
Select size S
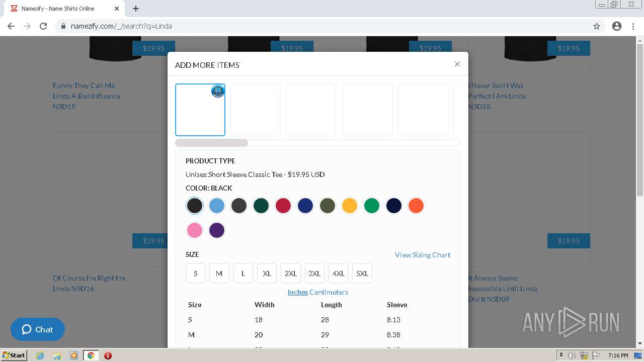point(195,274)
